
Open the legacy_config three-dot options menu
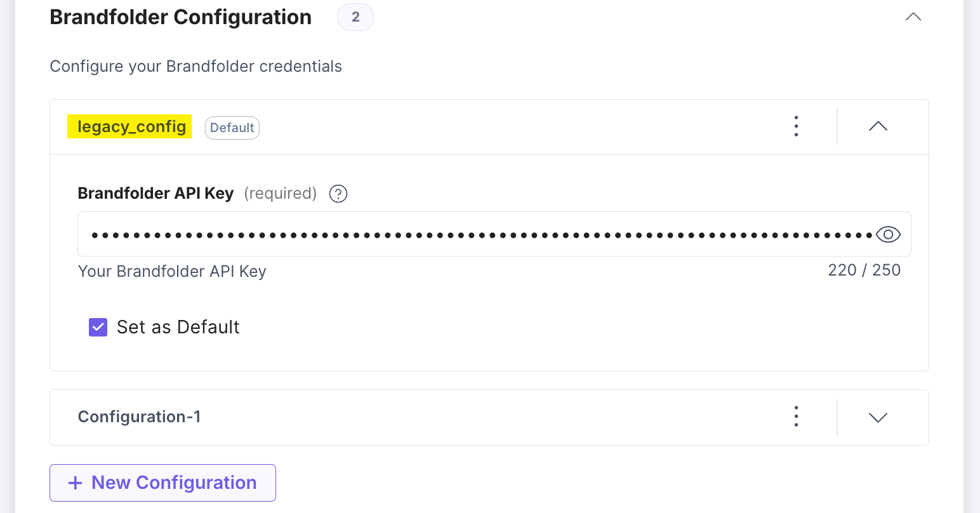(x=795, y=126)
